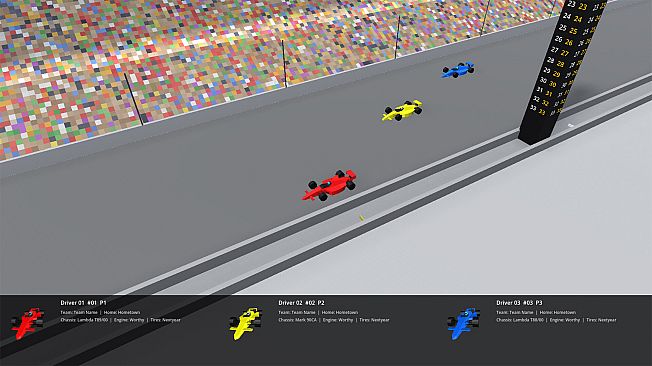The height and width of the screenshot is (366, 652).
Task: Click 'Home: Hometown' under Driver 03
Action: (558, 312)
